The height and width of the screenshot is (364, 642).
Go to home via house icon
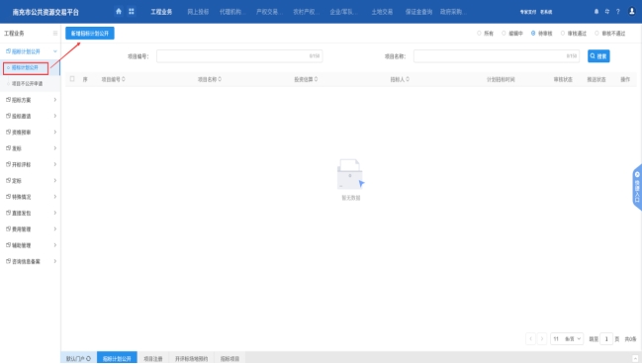coord(119,12)
